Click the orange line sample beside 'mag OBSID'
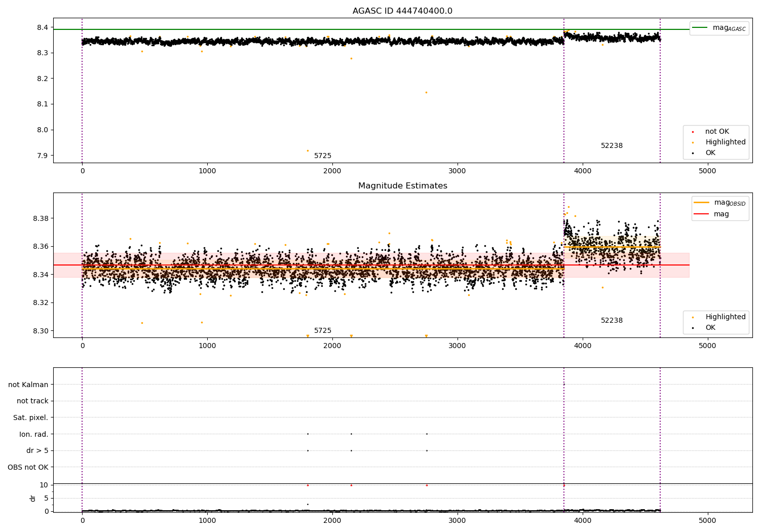760x532 pixels. 701,203
